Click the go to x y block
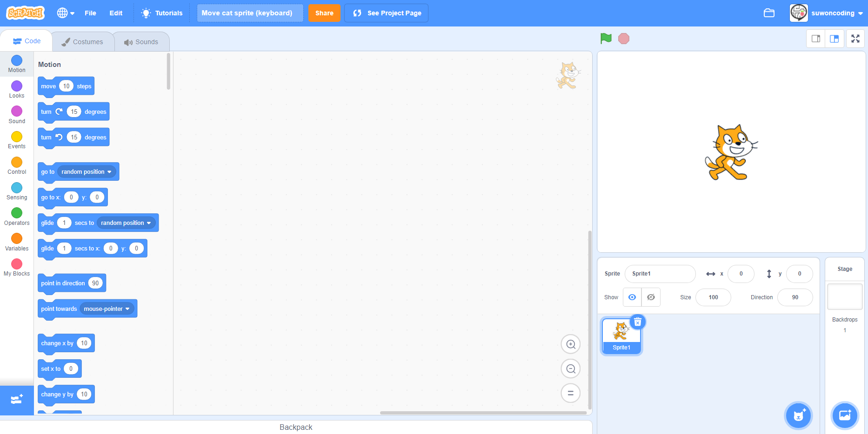This screenshot has height=434, width=868. 73,197
